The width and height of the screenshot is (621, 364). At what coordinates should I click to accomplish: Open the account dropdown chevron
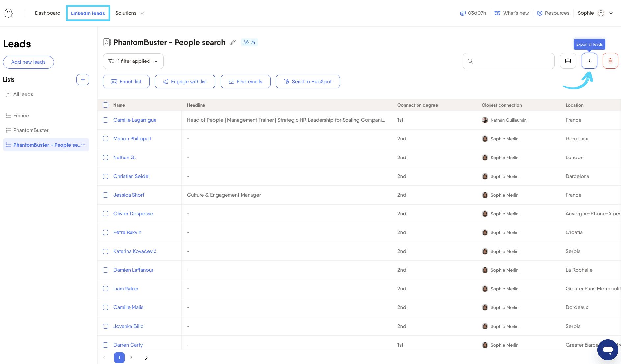coord(611,13)
